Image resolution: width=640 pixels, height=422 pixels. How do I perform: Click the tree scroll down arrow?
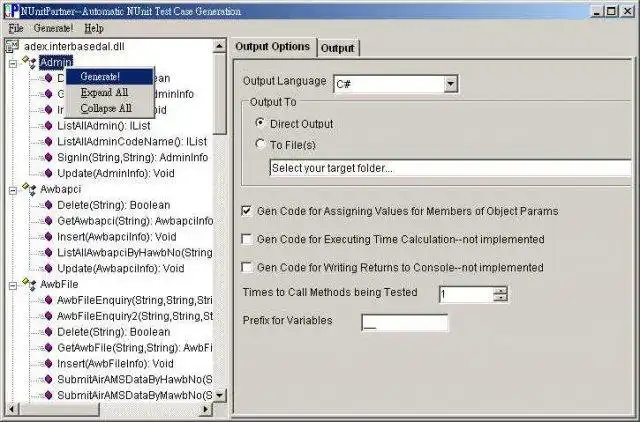pyautogui.click(x=219, y=395)
